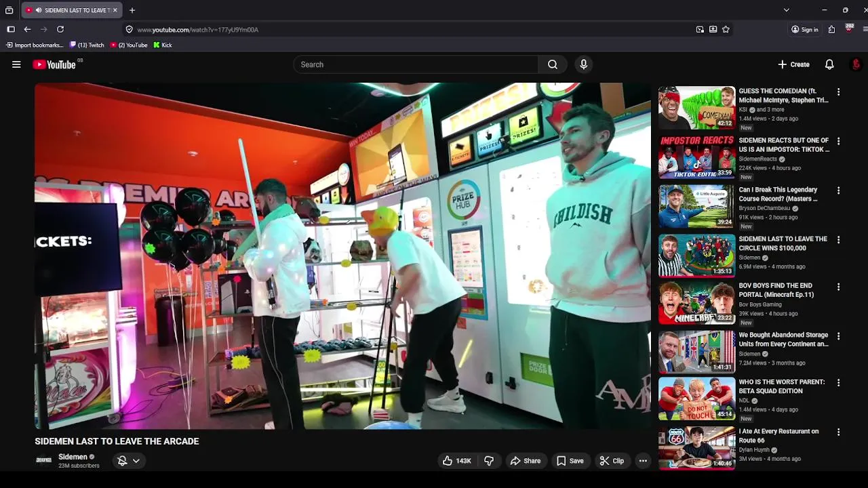Open BOV BOYS Minecraft thumbnail
This screenshot has height=488, width=868.
click(x=696, y=303)
